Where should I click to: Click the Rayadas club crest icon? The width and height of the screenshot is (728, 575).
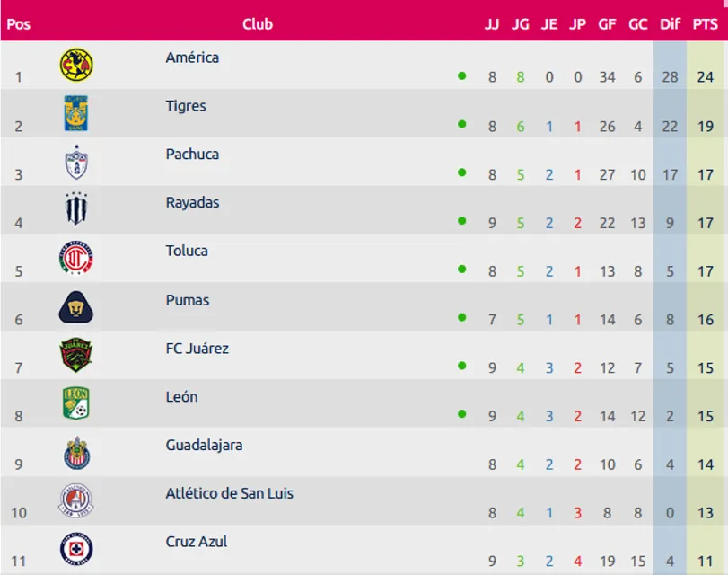click(76, 211)
